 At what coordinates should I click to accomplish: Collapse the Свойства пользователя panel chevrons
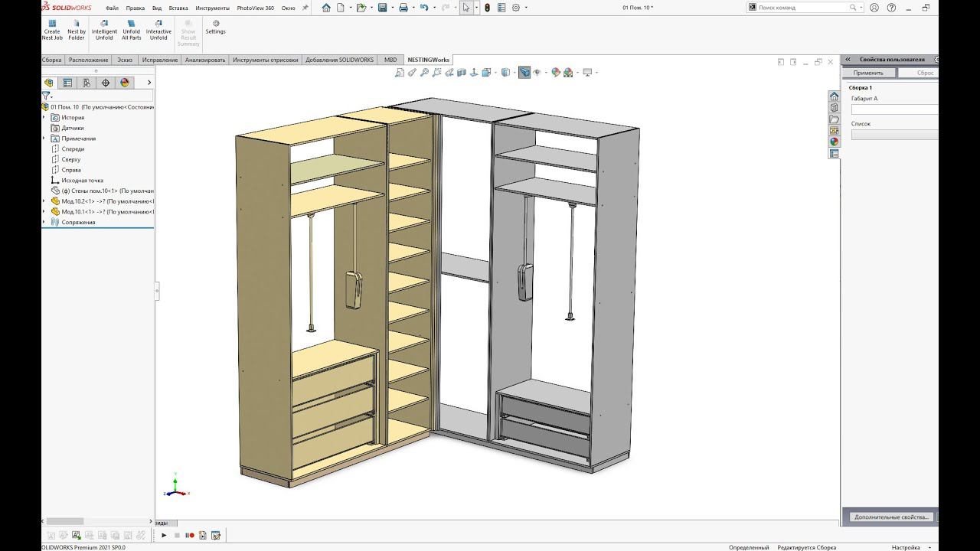point(848,60)
